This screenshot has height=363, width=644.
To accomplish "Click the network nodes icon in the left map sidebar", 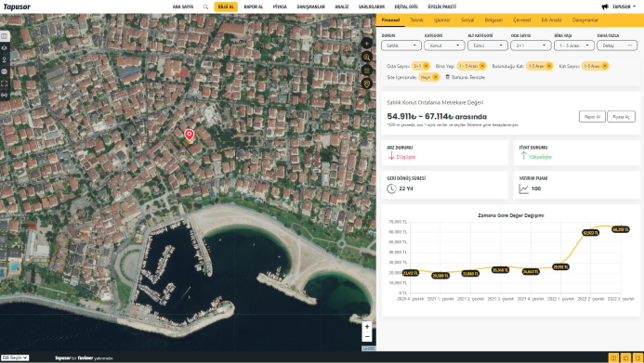I will click(x=4, y=48).
